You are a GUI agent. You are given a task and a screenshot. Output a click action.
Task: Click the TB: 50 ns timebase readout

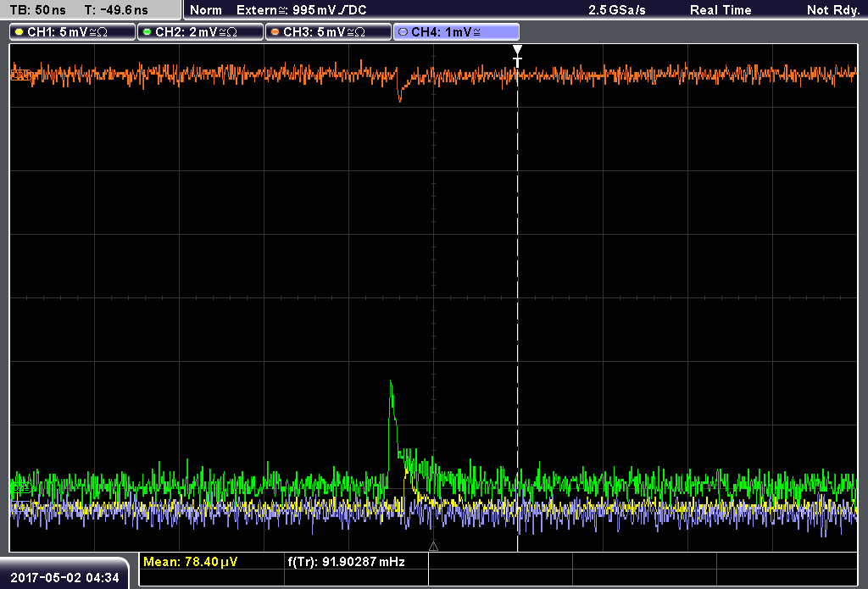(x=37, y=10)
